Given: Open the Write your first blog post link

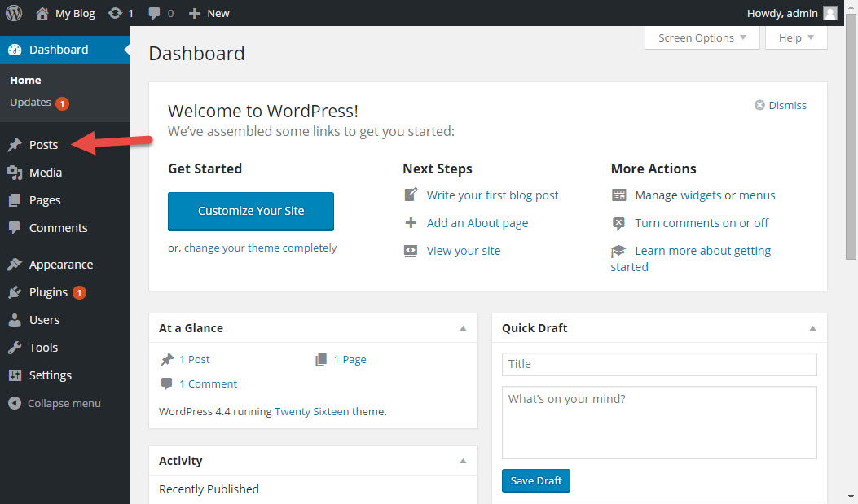Looking at the screenshot, I should pyautogui.click(x=492, y=195).
